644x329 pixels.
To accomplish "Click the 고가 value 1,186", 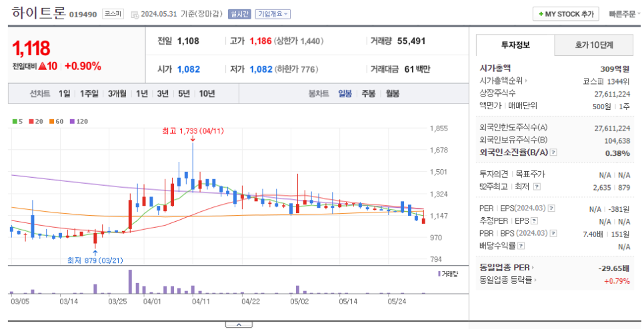I will tap(261, 41).
